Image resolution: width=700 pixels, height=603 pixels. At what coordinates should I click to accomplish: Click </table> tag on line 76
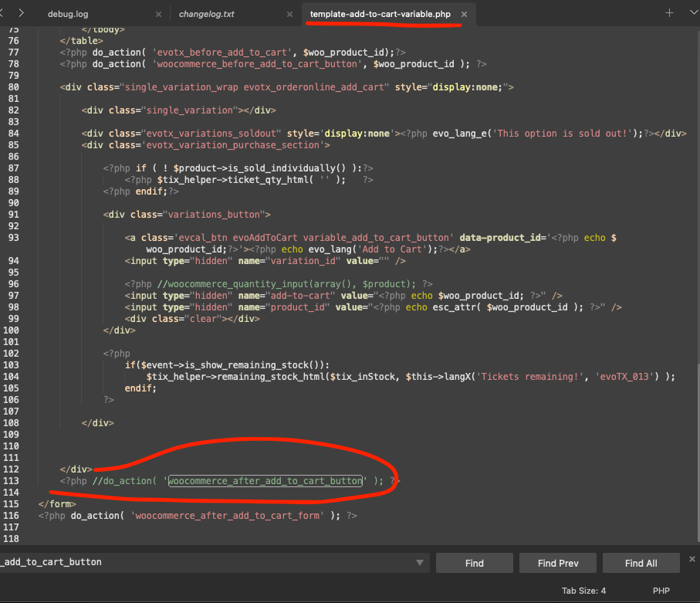(x=82, y=41)
